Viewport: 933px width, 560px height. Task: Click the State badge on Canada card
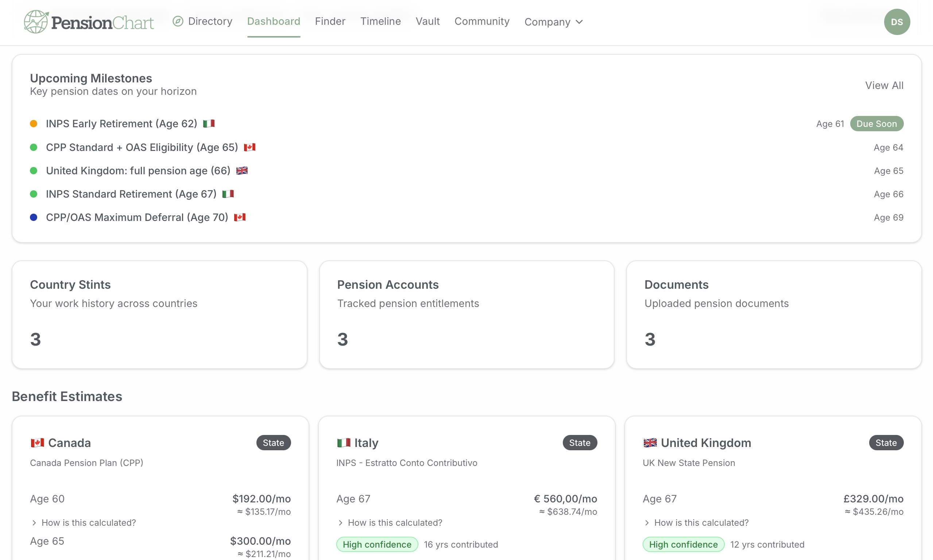click(x=274, y=443)
